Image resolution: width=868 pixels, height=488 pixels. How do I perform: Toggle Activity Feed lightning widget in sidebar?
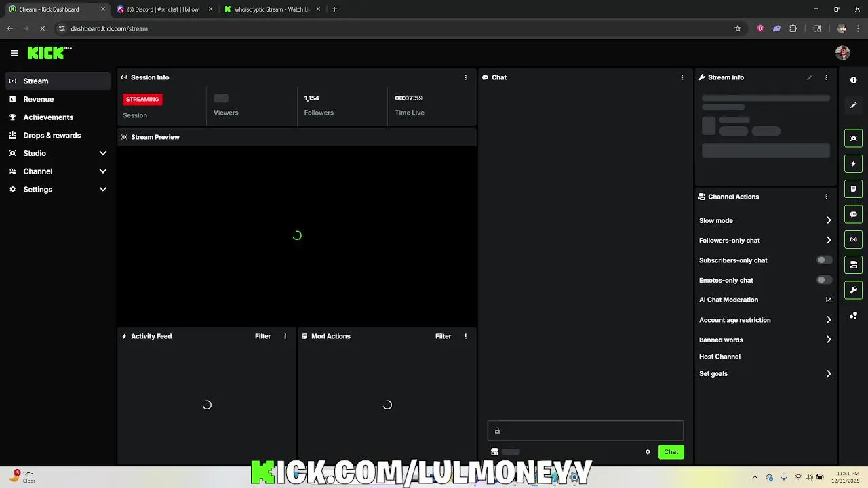854,163
